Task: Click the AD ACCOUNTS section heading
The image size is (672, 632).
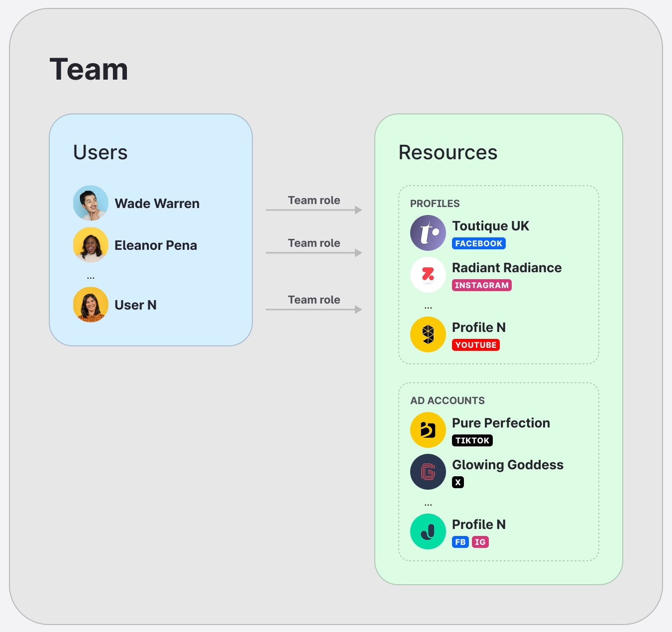Action: [447, 401]
